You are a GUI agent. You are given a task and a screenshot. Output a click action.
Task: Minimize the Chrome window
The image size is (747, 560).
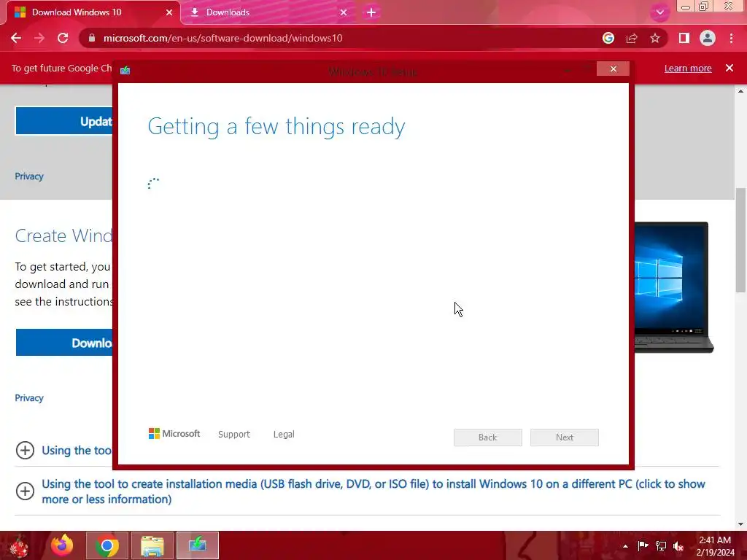pyautogui.click(x=686, y=7)
